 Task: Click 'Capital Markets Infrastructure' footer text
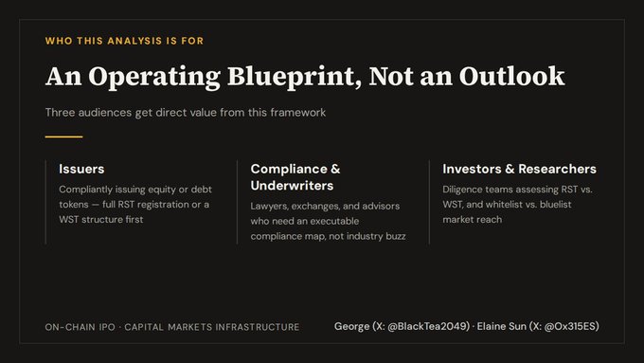(x=212, y=327)
